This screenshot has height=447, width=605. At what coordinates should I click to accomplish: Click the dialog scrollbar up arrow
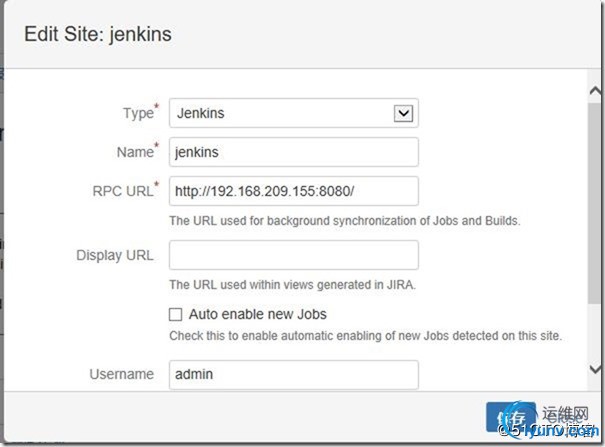click(x=595, y=91)
